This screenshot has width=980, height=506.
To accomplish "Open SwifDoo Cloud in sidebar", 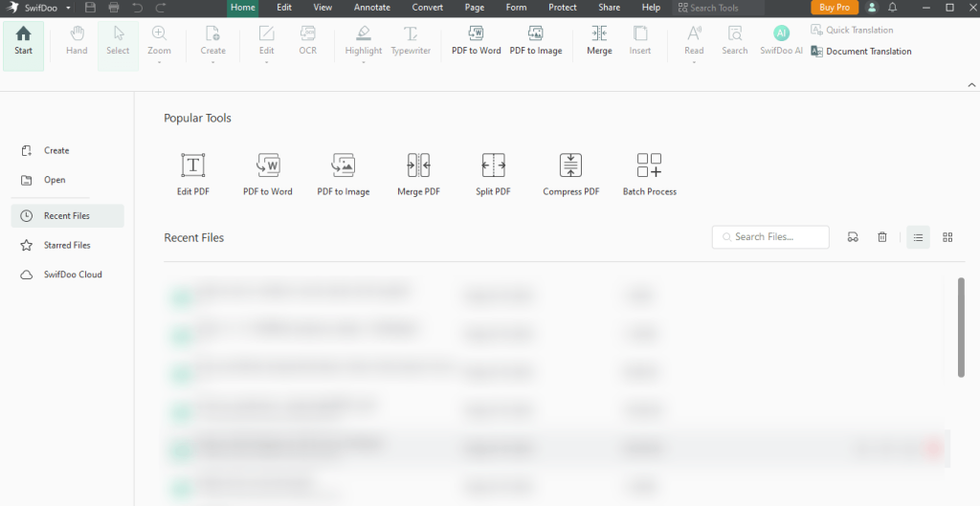I will [x=61, y=275].
